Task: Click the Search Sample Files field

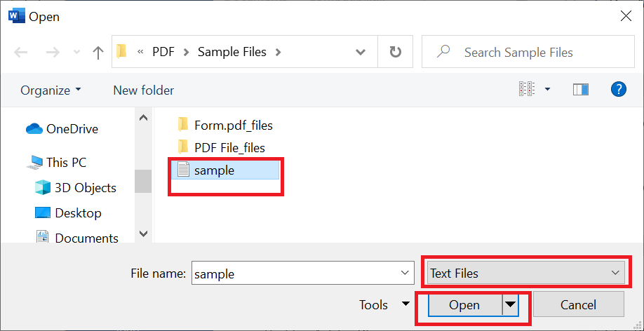Action: [528, 52]
